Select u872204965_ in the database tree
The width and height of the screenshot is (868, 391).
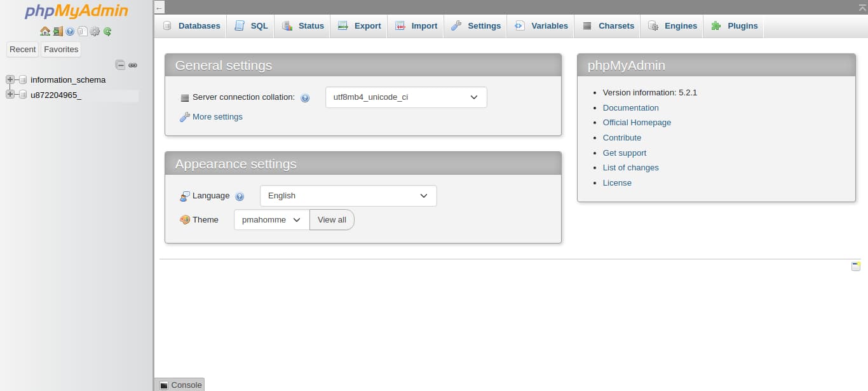tap(56, 95)
